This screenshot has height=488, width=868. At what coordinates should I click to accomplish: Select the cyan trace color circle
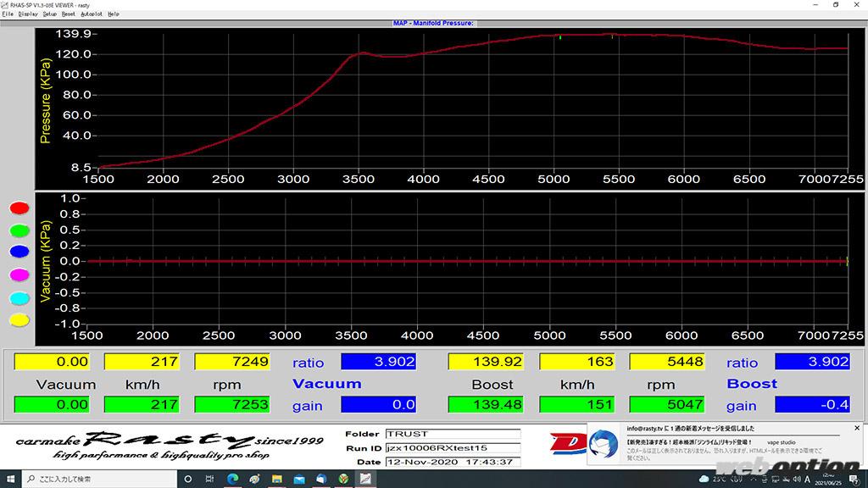pyautogui.click(x=19, y=297)
